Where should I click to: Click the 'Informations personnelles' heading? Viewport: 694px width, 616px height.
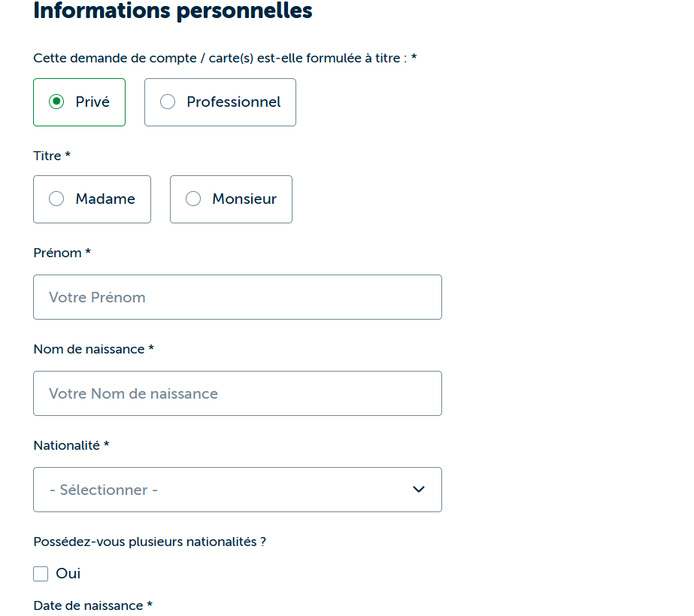click(x=173, y=11)
